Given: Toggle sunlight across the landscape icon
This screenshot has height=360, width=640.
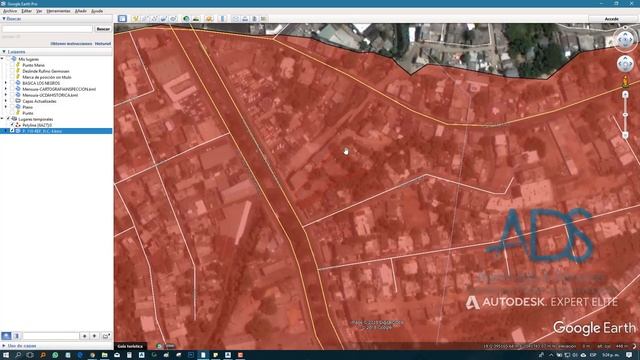Looking at the screenshot, I should pyautogui.click(x=196, y=19).
